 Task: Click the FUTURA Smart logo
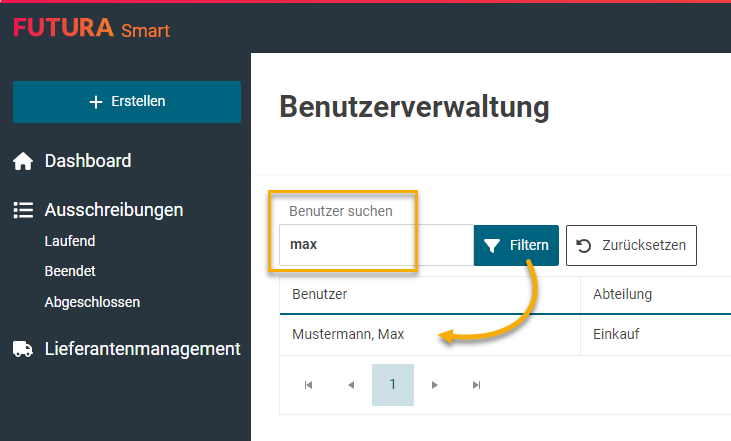[x=91, y=28]
